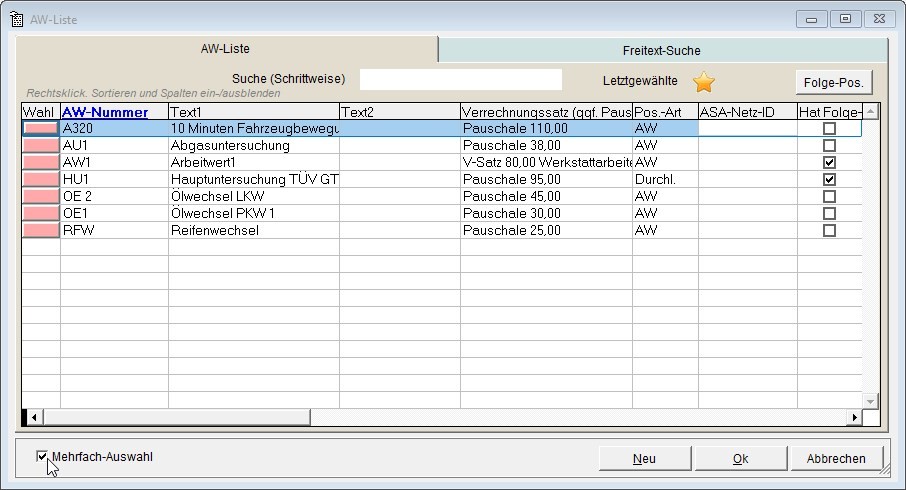Select the RFW AW-Nummer cell
906x490 pixels.
(114, 231)
